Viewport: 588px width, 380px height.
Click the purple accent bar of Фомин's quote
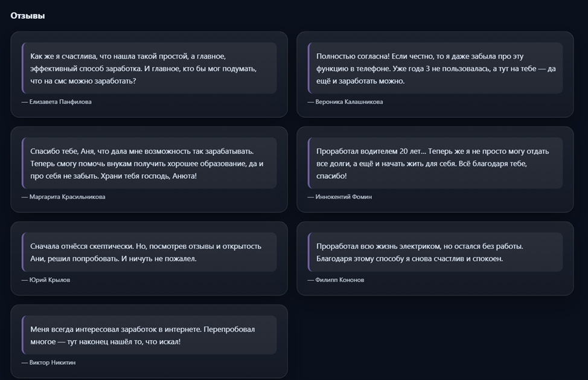[308, 163]
